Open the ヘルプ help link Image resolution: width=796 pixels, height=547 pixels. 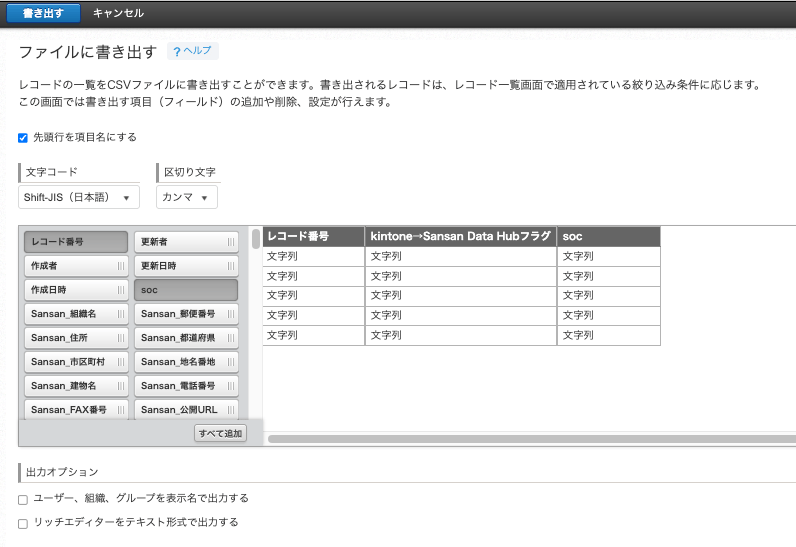pyautogui.click(x=192, y=51)
